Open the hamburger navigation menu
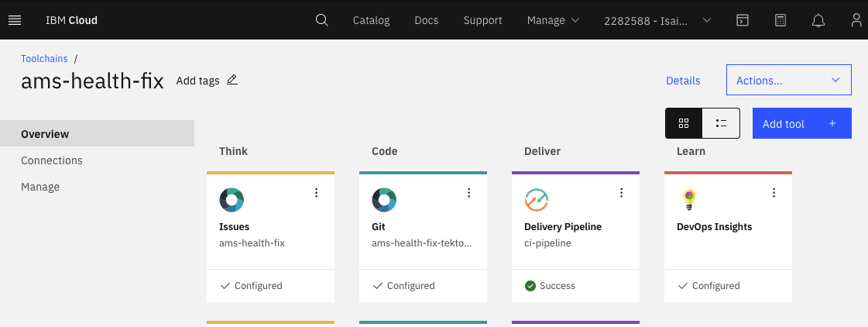 coord(15,20)
